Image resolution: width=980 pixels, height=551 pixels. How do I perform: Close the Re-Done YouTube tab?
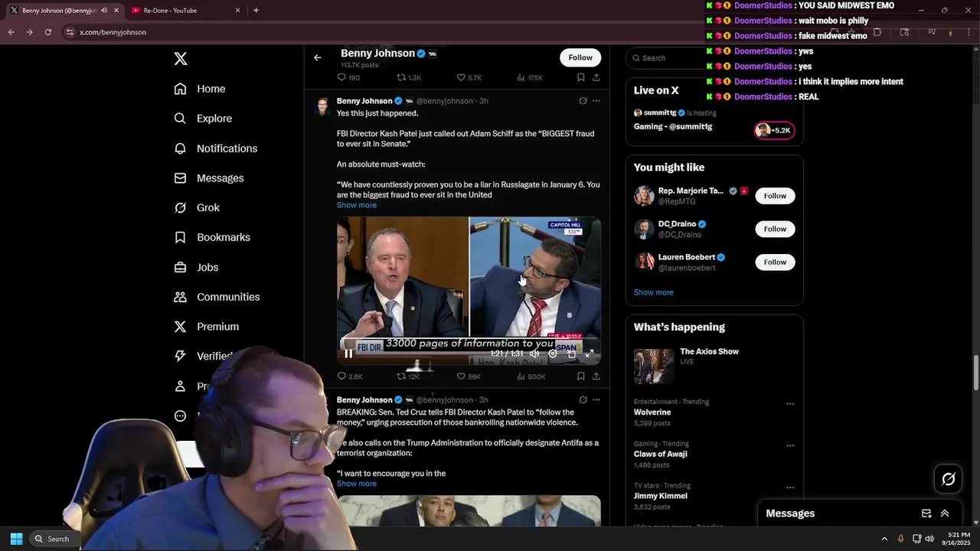point(237,11)
